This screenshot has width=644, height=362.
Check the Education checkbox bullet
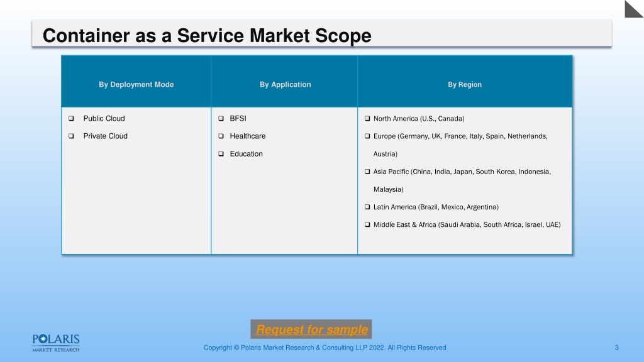[x=221, y=153]
